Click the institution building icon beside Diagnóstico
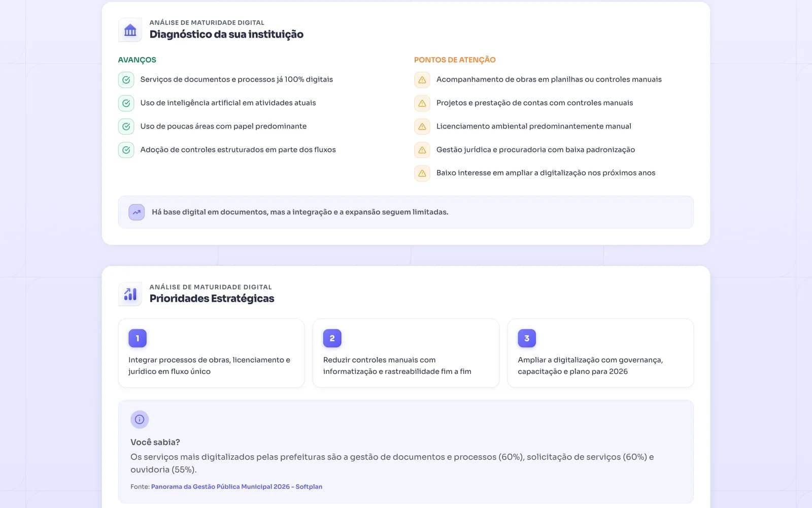Image resolution: width=812 pixels, height=508 pixels. click(x=130, y=30)
